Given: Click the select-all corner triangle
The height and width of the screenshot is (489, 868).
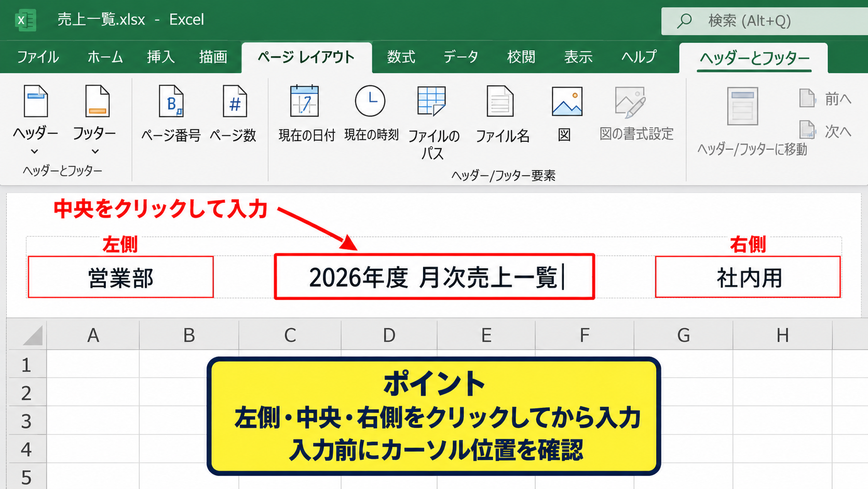Looking at the screenshot, I should coord(32,336).
